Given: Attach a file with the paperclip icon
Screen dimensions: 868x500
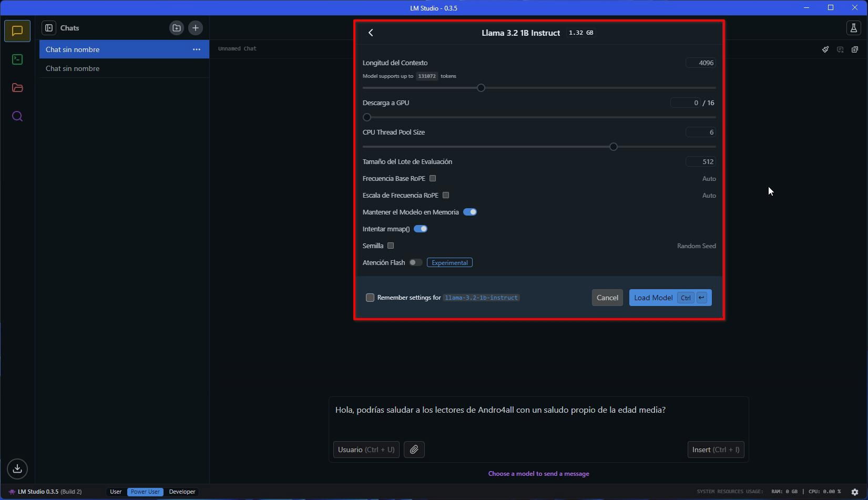Looking at the screenshot, I should [414, 450].
